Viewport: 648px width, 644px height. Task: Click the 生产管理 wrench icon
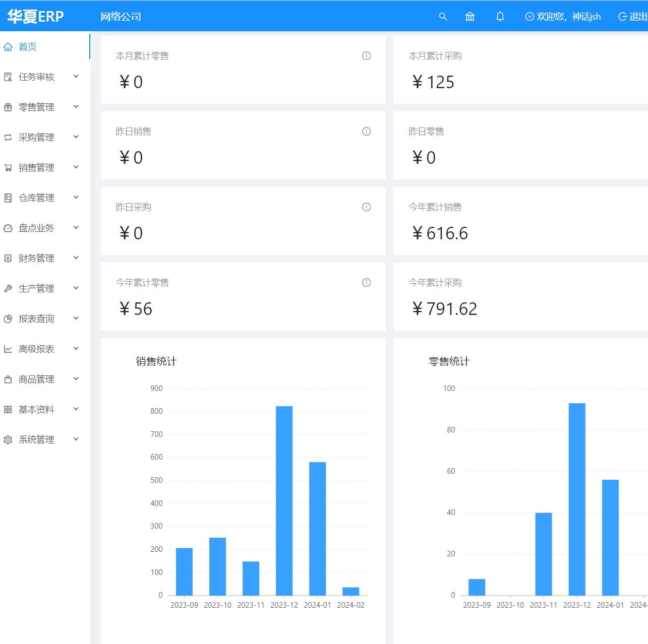[8, 289]
